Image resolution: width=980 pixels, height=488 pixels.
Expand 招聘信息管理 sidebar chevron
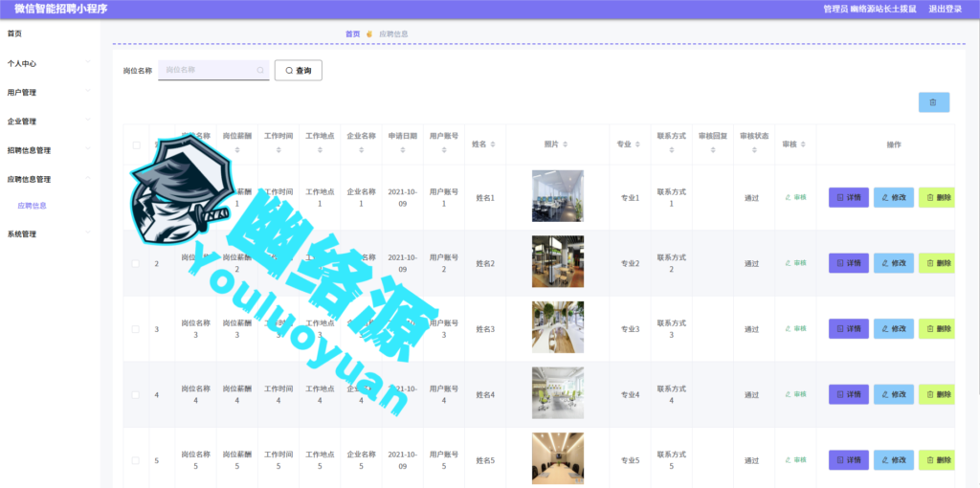point(87,148)
